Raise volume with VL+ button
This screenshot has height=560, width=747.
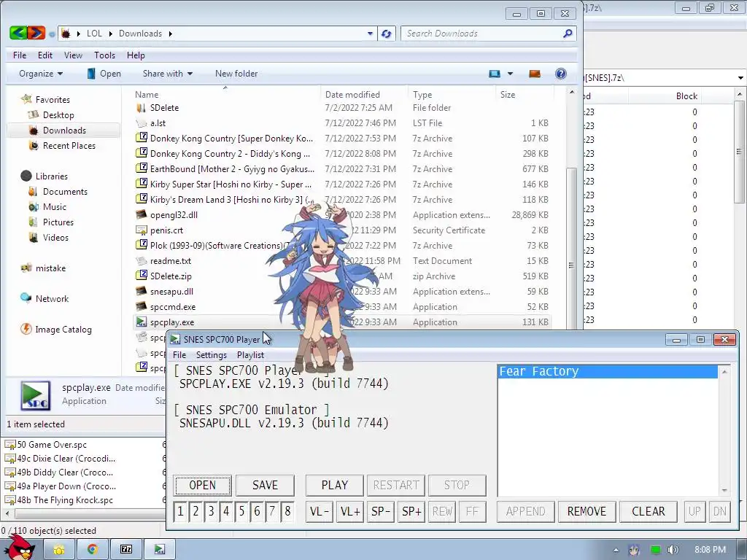350,511
